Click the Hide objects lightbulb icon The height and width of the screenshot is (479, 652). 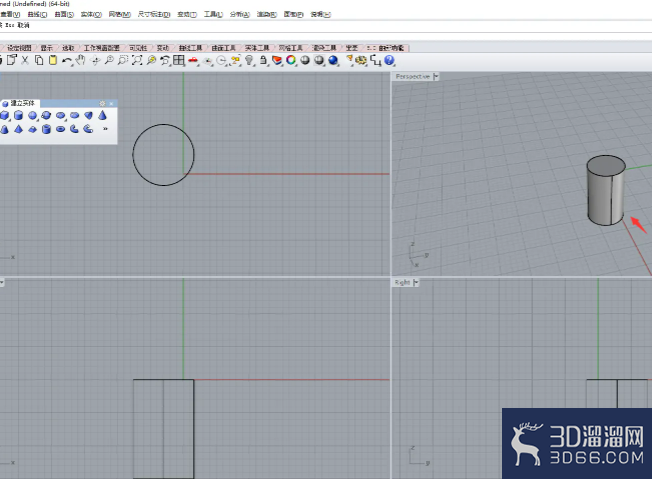coord(249,60)
